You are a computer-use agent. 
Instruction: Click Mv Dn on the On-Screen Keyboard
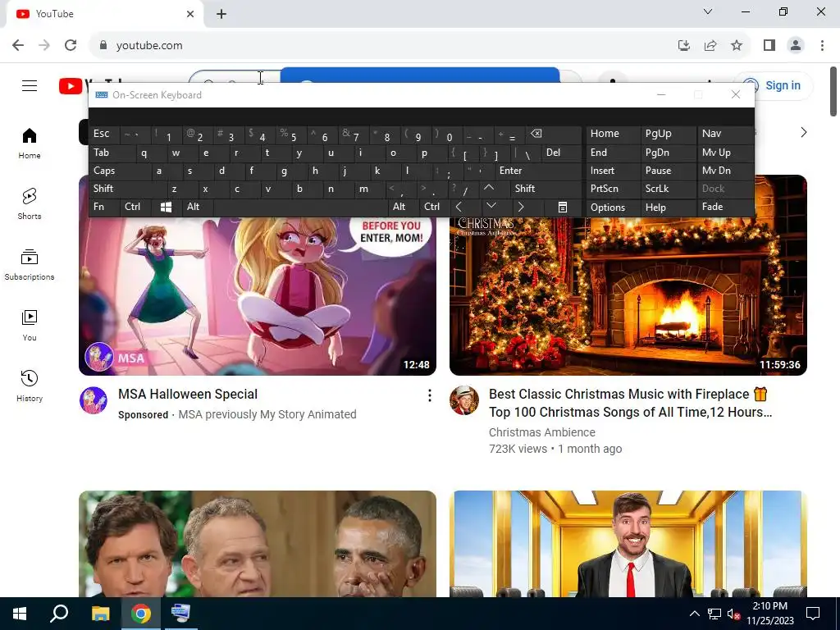(725, 171)
